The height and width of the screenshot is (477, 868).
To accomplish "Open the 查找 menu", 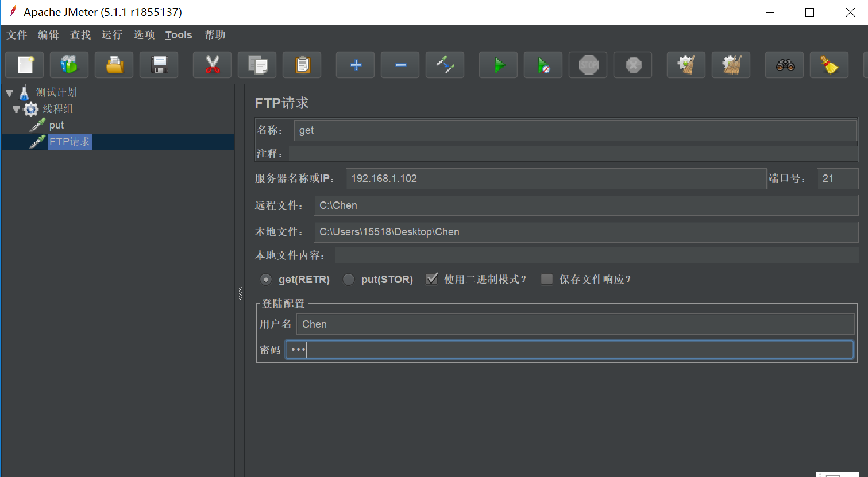I will 80,35.
